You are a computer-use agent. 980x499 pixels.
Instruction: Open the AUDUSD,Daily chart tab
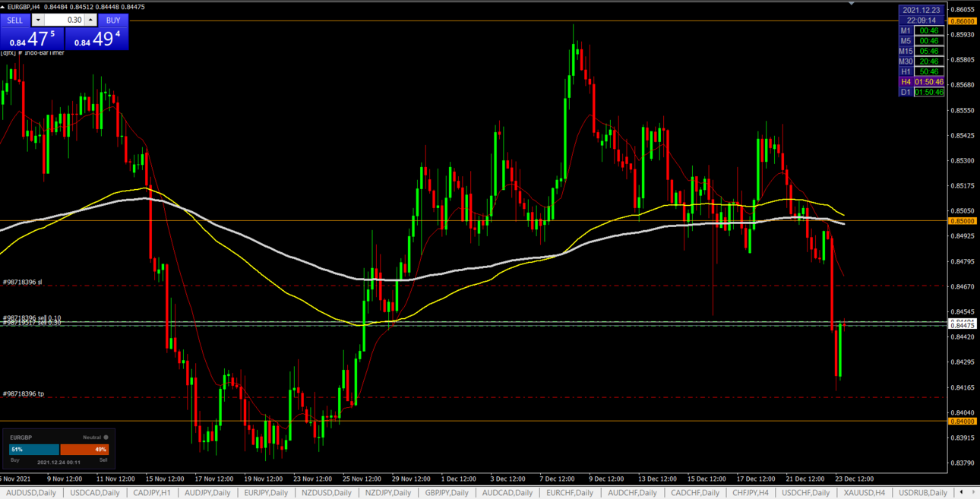(31, 493)
